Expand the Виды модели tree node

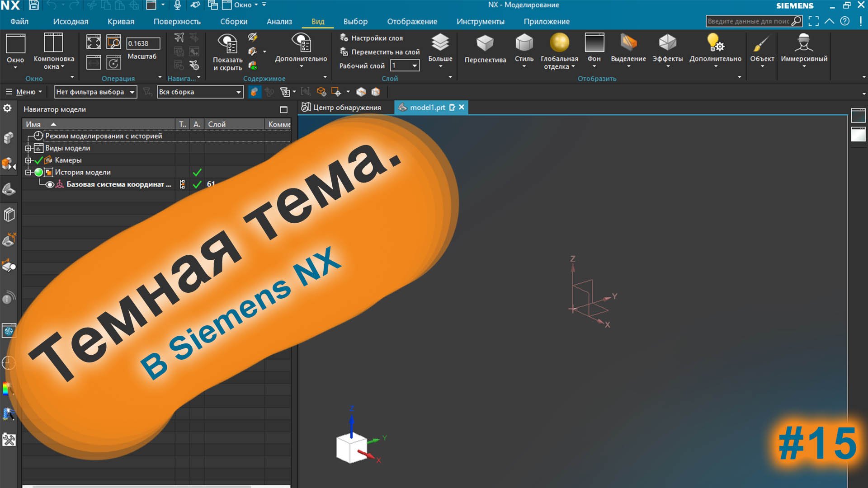pos(28,148)
